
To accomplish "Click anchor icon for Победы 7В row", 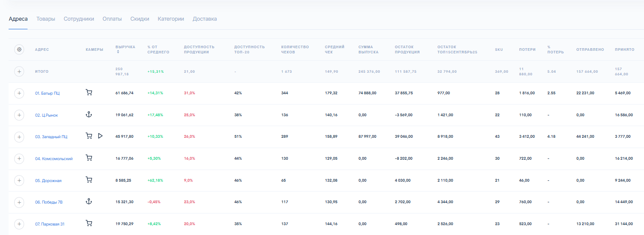I will (89, 201).
